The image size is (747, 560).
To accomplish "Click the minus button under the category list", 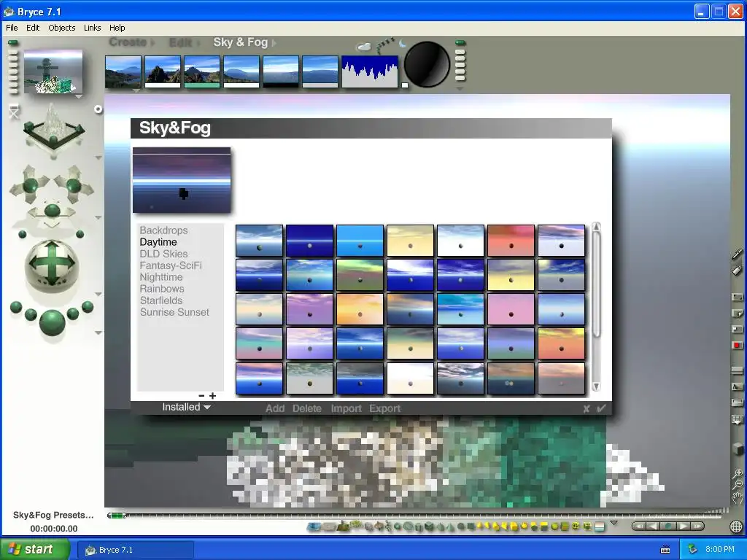I will point(201,396).
